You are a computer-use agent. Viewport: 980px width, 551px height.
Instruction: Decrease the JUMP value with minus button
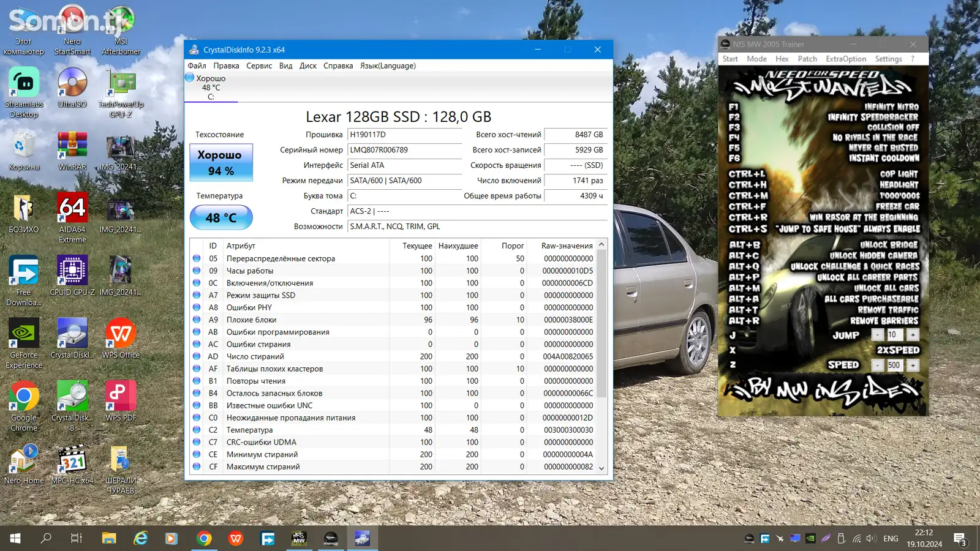point(878,335)
